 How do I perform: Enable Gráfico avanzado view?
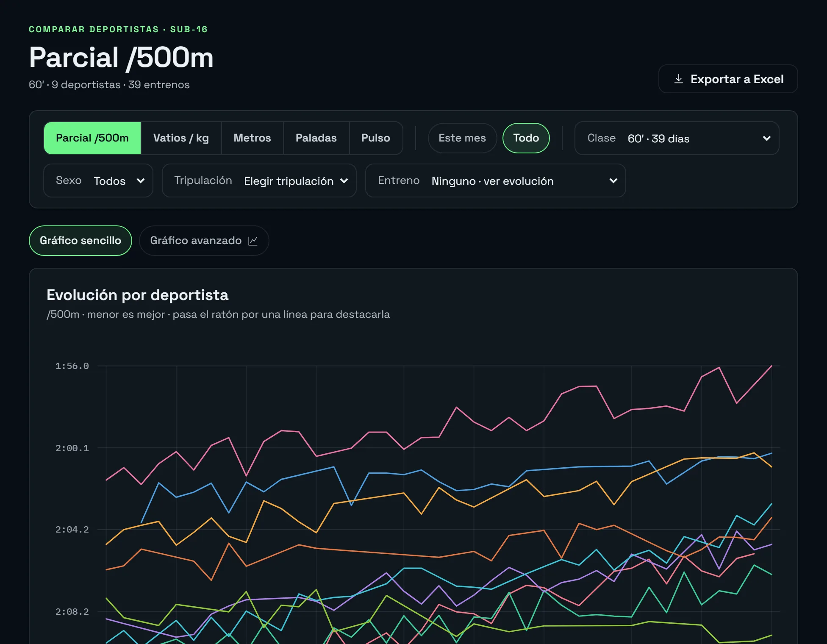pyautogui.click(x=204, y=241)
